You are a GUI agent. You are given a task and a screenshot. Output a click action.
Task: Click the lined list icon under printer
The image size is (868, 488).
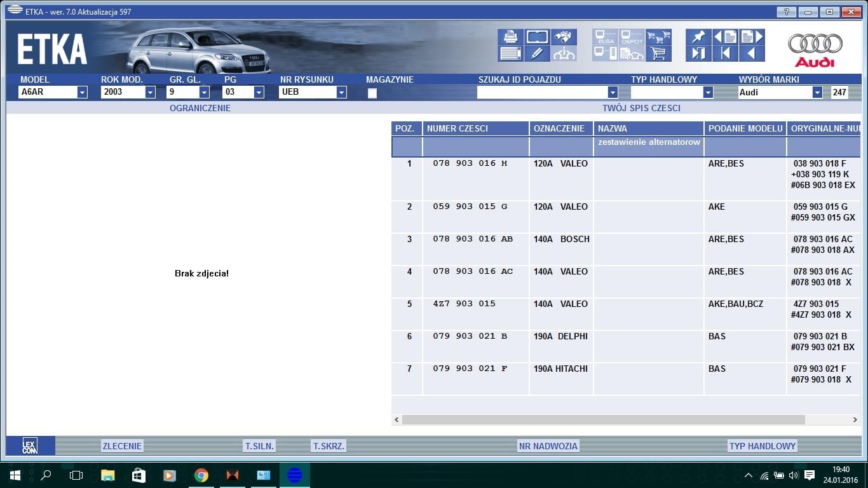tap(510, 53)
